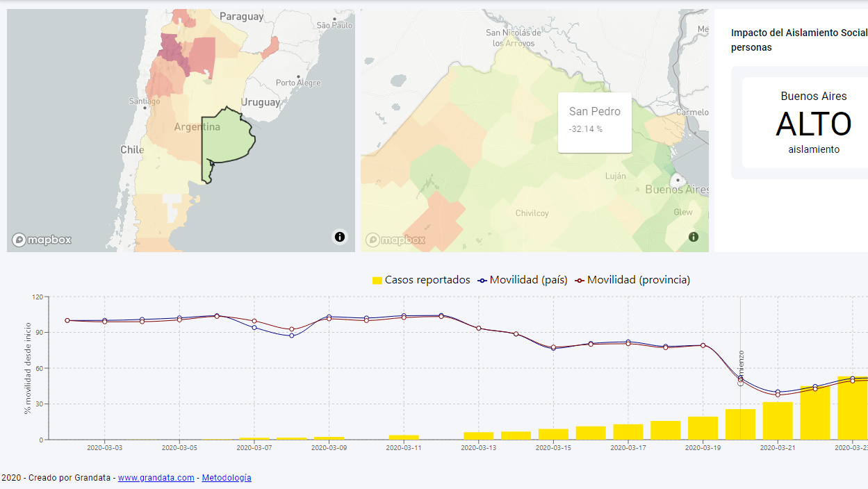Image resolution: width=868 pixels, height=489 pixels.
Task: Click the info icon on the Argentina map
Action: [339, 237]
